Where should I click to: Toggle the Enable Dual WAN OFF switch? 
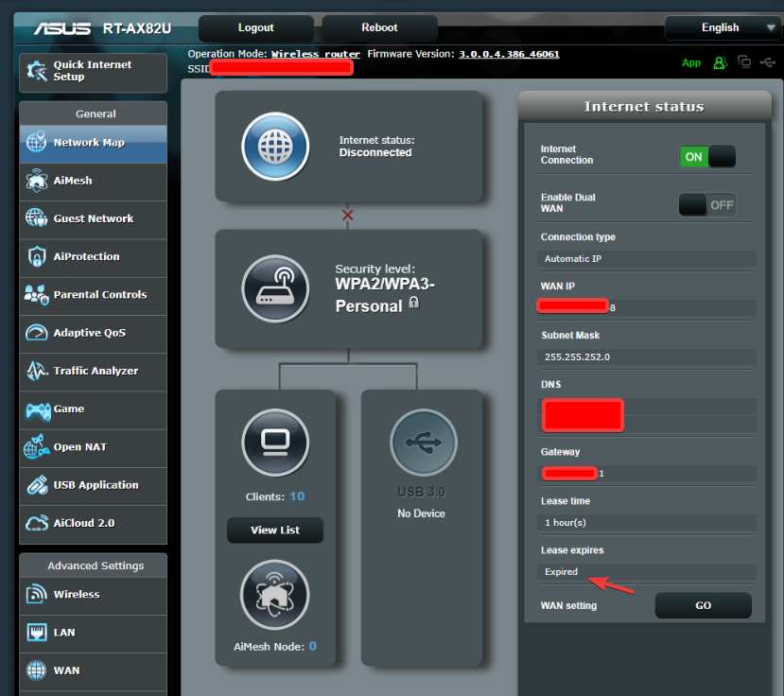pyautogui.click(x=707, y=204)
